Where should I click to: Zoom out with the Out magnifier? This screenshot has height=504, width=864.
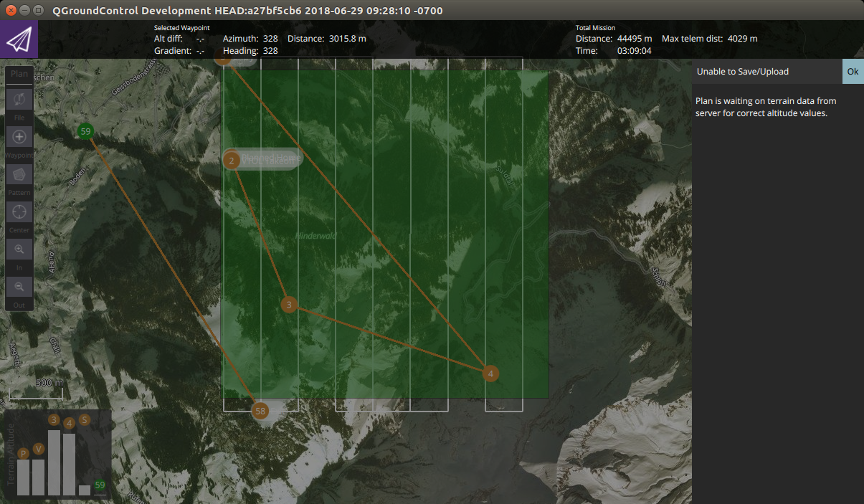[19, 286]
